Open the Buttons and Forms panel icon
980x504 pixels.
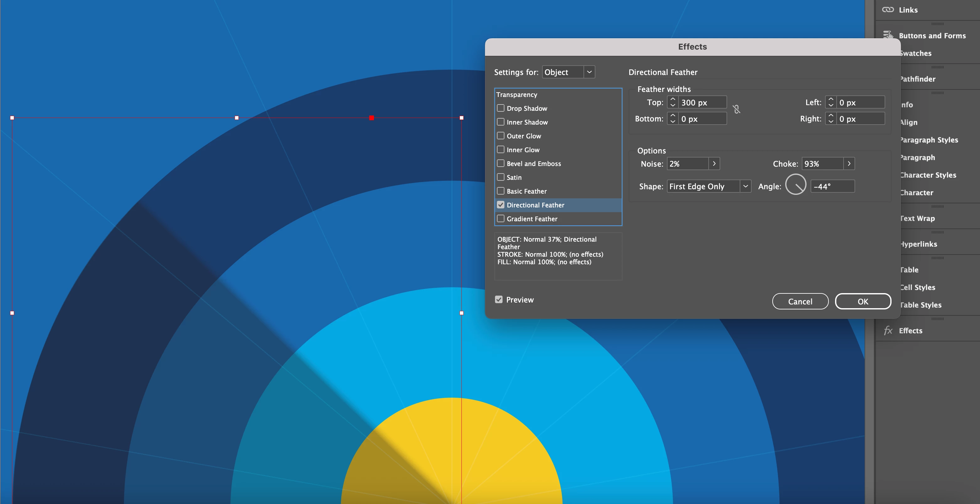pos(888,35)
